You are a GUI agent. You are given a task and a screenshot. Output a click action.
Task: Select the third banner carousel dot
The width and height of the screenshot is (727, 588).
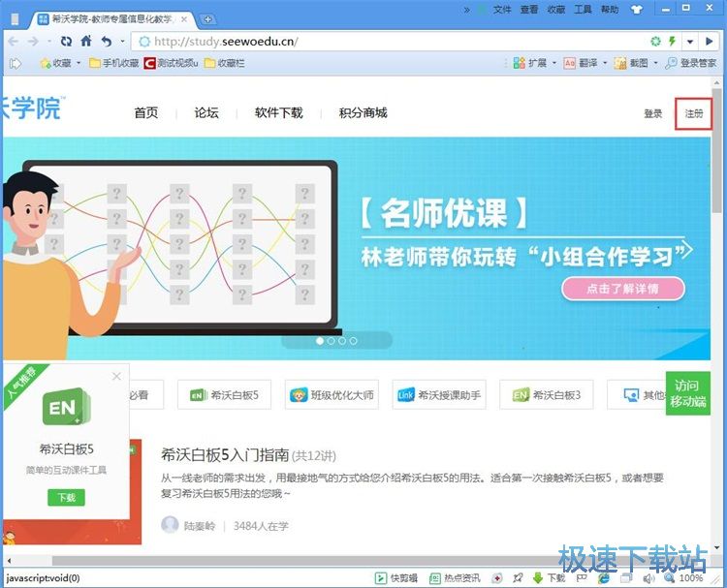tap(342, 341)
